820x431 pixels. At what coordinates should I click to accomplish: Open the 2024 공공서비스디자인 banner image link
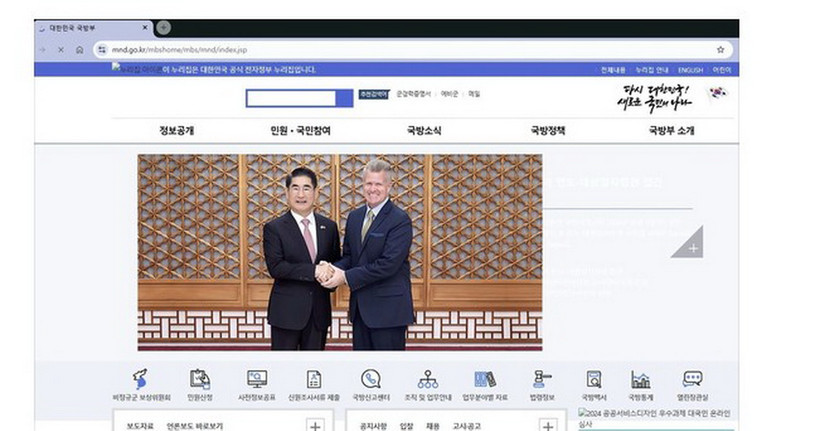coord(654,418)
